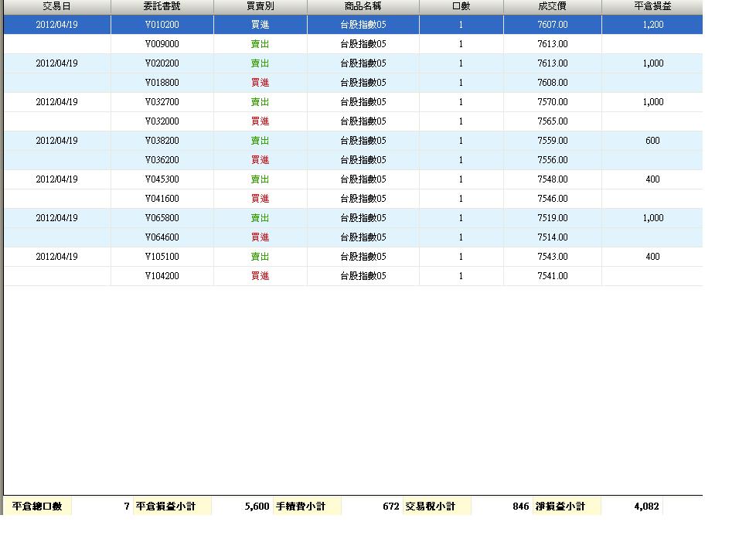Viewport: 756px width, 539px height.
Task: Click deal price 7543.00
Action: [553, 256]
